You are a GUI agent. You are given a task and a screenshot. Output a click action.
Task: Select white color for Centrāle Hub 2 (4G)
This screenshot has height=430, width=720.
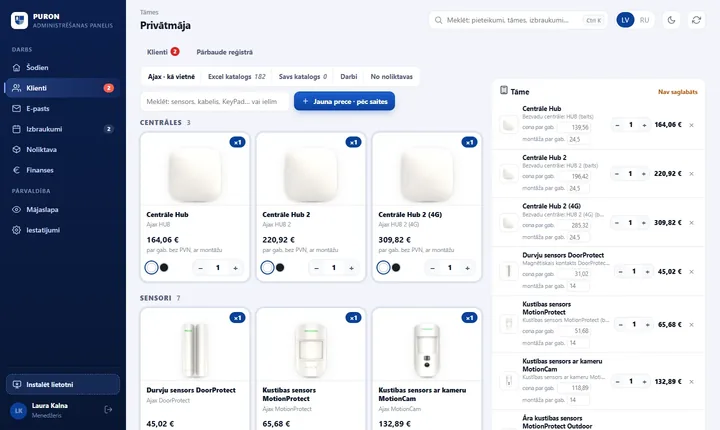tap(383, 267)
